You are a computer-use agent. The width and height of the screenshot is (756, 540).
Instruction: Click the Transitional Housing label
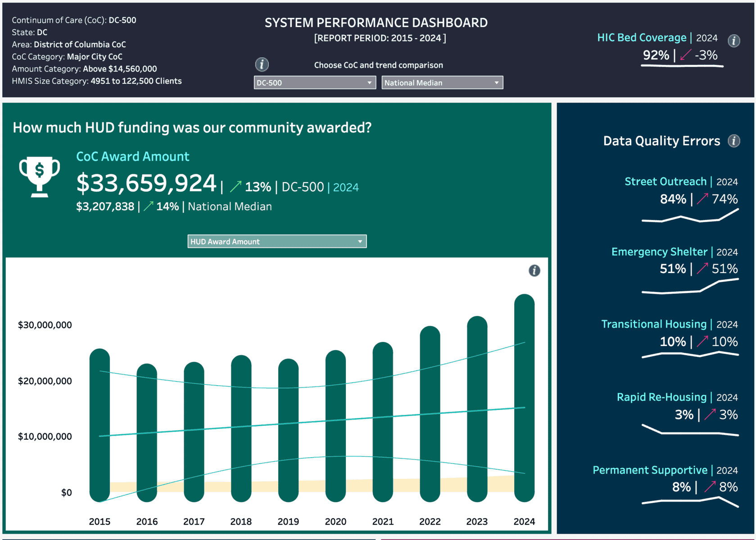coord(654,324)
